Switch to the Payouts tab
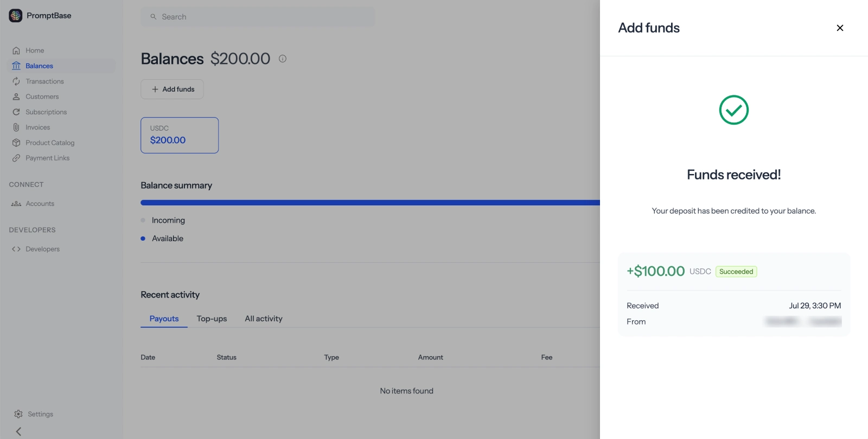868x439 pixels. (164, 319)
